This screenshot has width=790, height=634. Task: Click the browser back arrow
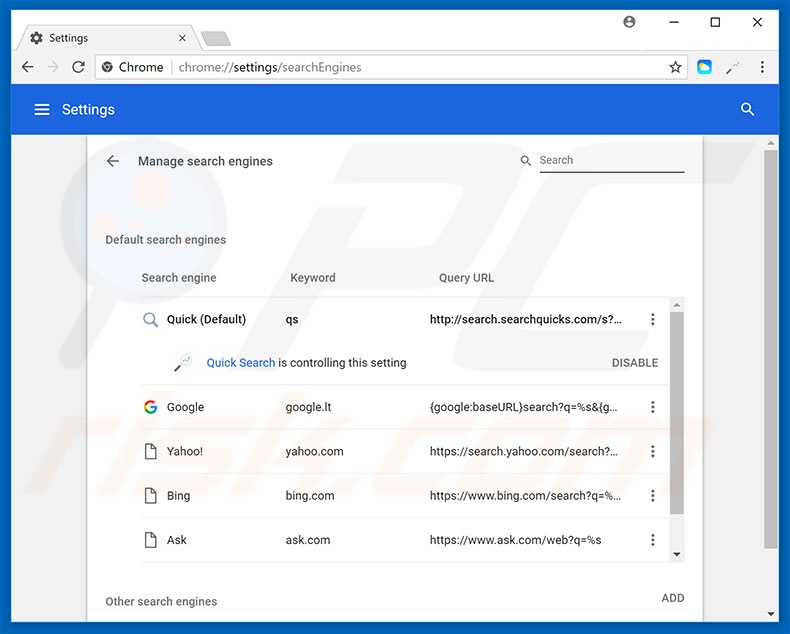click(x=28, y=67)
